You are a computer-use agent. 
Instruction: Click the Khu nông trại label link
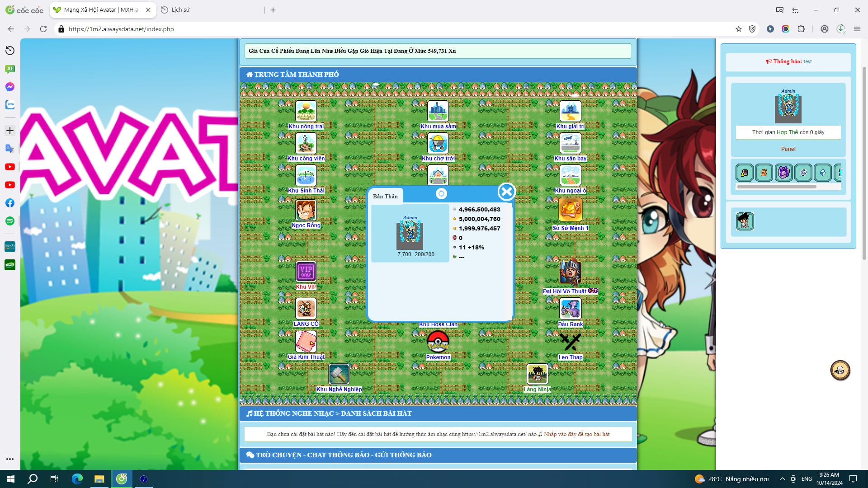pyautogui.click(x=306, y=127)
